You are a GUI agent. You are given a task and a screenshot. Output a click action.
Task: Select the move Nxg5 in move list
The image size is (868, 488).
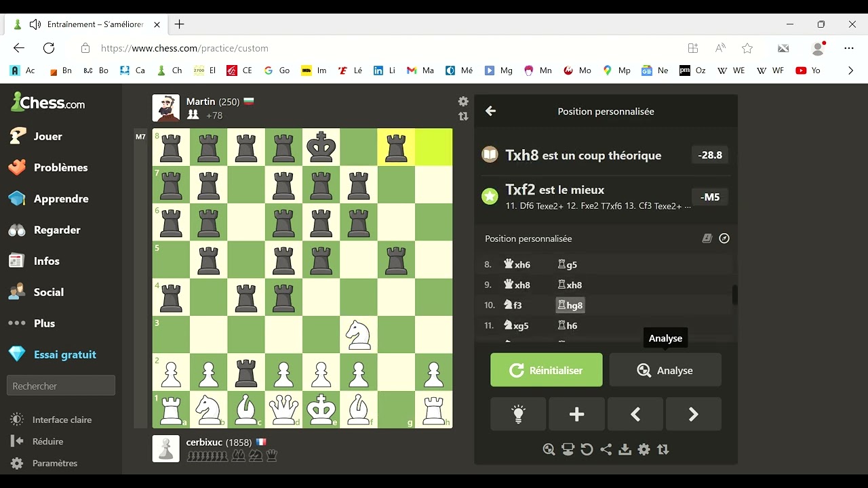516,326
